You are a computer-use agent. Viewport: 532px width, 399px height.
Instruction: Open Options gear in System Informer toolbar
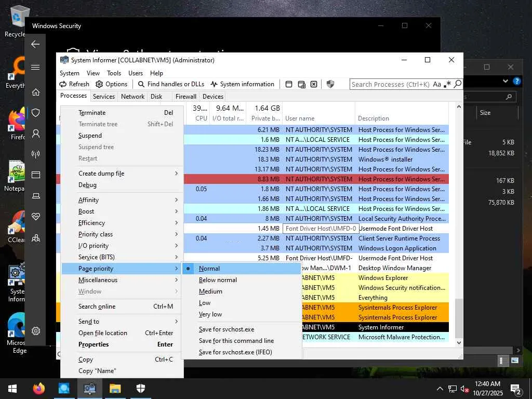(99, 84)
